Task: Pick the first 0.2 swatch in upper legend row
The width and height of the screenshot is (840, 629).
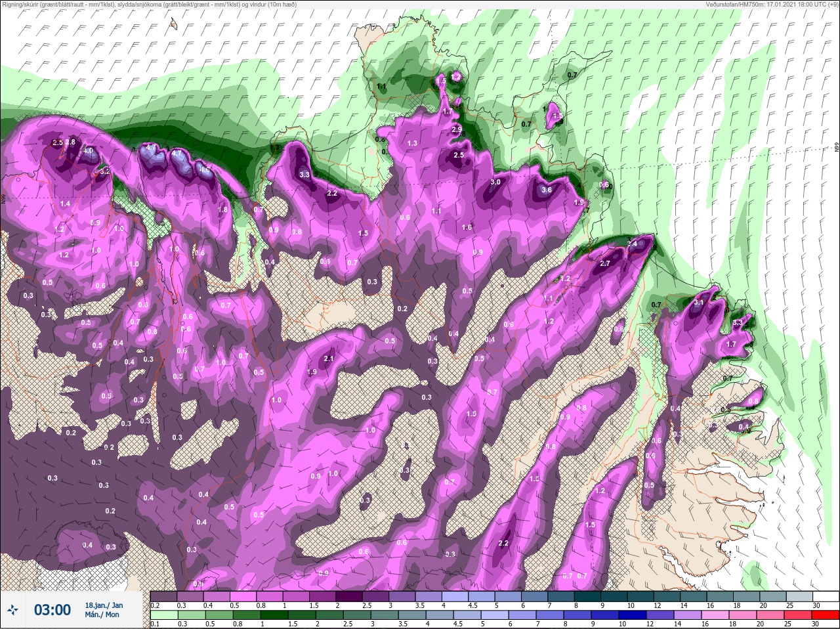Action: point(163,596)
